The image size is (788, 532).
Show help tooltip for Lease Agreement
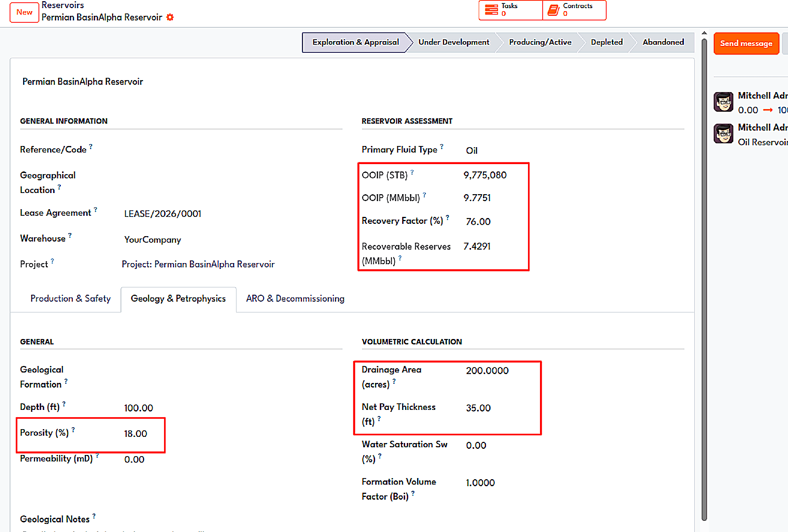[x=96, y=210]
